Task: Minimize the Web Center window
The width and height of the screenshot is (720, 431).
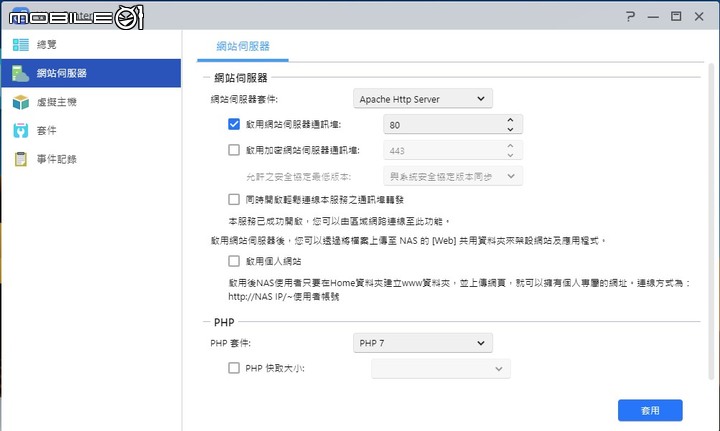Action: tap(653, 17)
